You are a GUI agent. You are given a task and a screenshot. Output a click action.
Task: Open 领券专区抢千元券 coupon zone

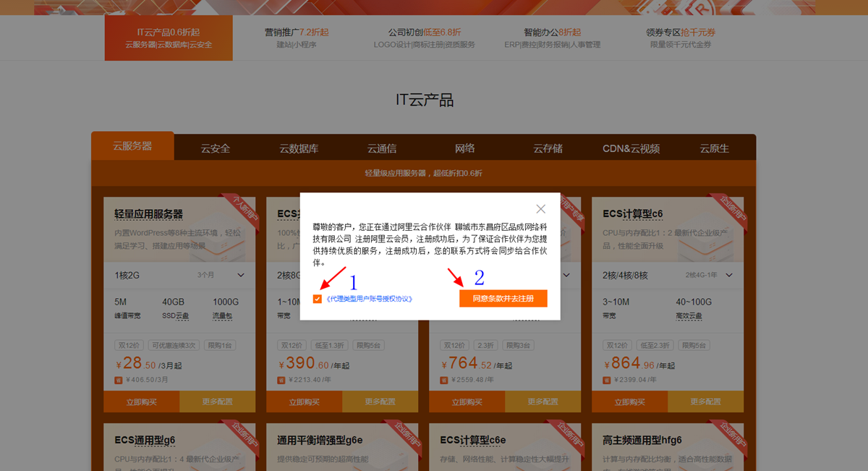coord(681,38)
